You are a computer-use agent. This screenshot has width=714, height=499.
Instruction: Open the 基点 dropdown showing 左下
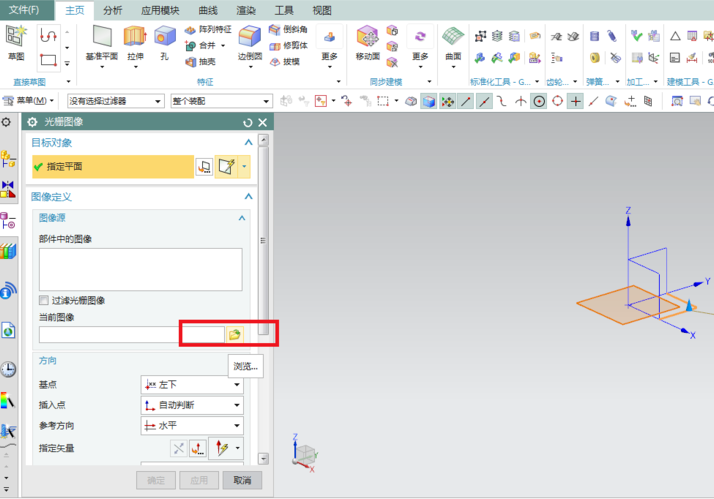coord(192,385)
